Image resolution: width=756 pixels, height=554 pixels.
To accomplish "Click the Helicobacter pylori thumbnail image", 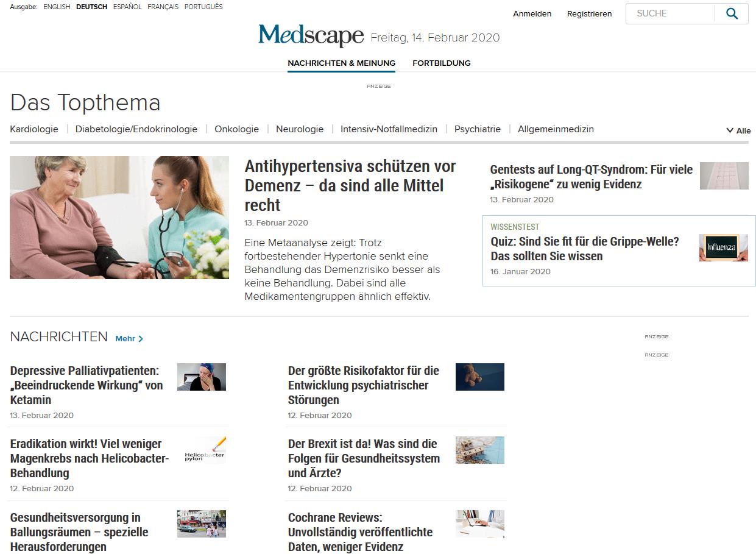I will pyautogui.click(x=202, y=450).
